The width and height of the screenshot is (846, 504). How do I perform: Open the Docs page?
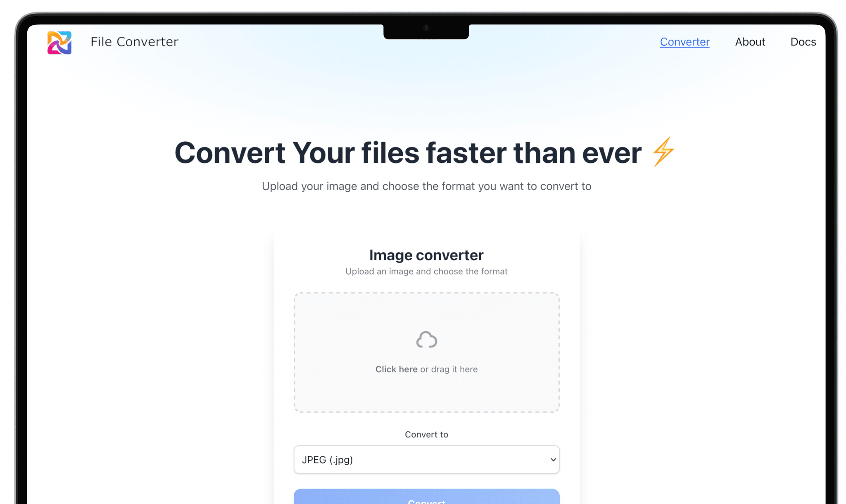803,42
